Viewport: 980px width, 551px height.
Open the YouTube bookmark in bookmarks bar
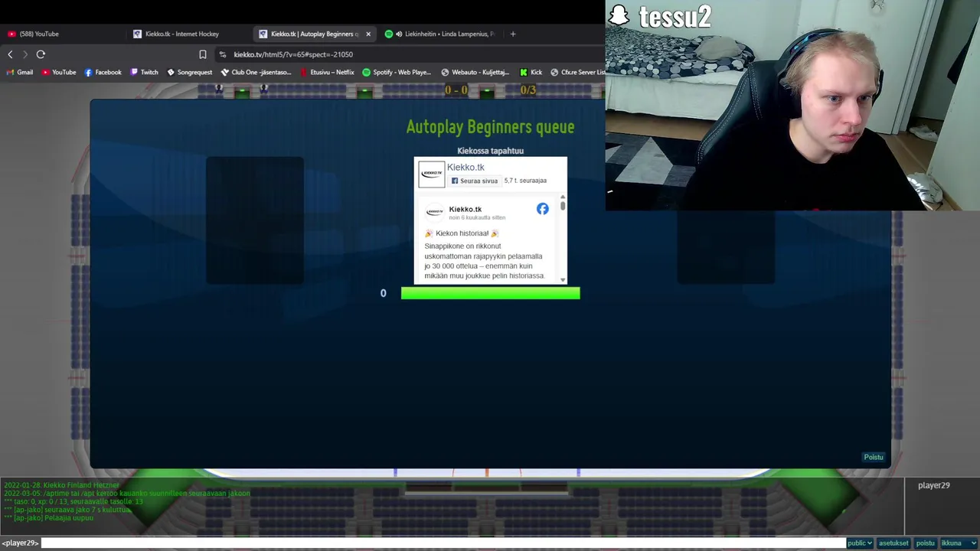(x=59, y=72)
